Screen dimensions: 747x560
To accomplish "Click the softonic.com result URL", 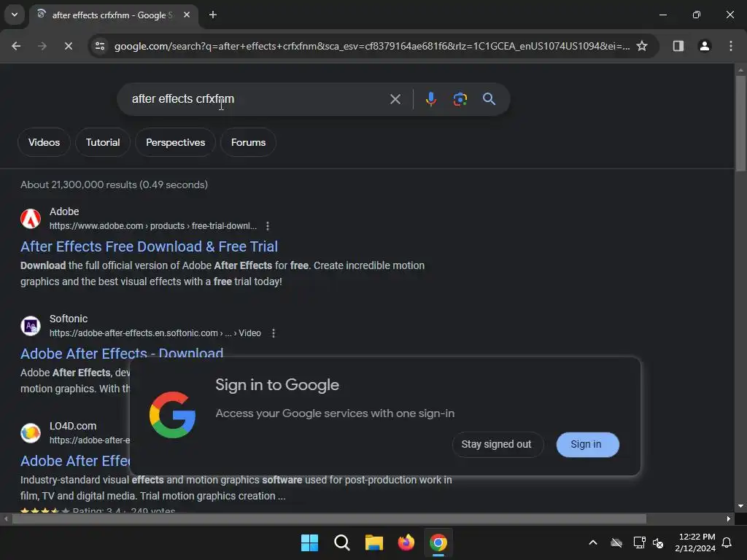I will [155, 332].
